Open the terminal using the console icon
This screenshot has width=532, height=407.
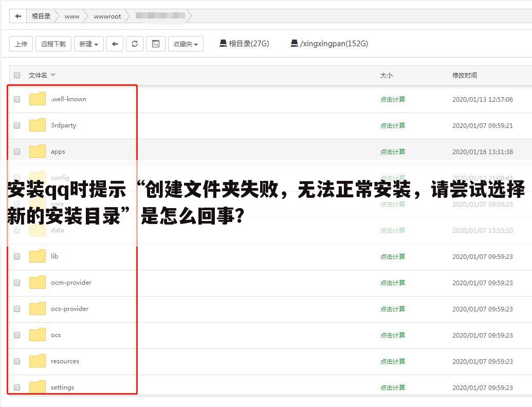pyautogui.click(x=156, y=44)
